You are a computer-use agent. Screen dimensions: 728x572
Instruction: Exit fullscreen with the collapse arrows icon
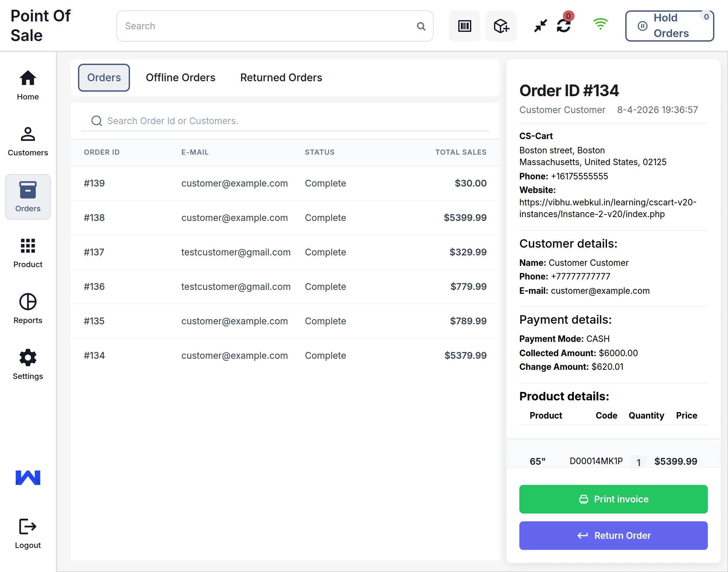tap(540, 26)
